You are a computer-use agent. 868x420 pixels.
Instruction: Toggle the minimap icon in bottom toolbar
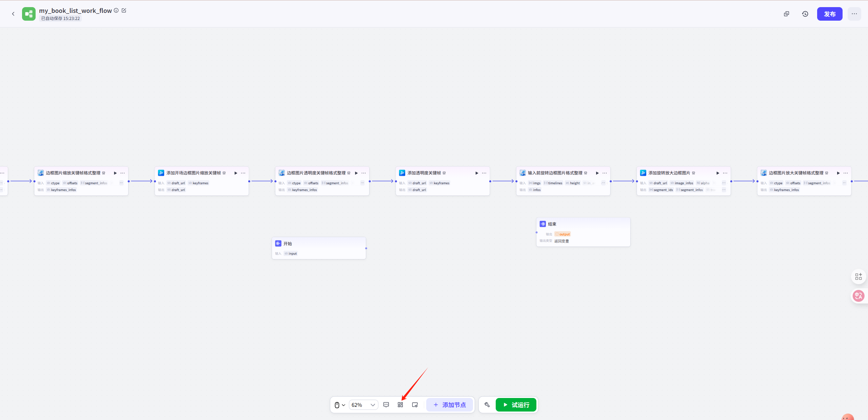pyautogui.click(x=415, y=405)
